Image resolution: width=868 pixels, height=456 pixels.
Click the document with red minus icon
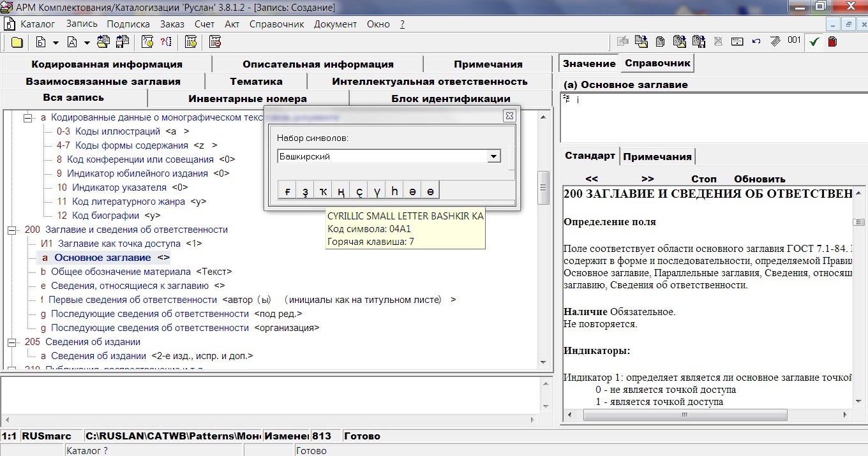[215, 43]
